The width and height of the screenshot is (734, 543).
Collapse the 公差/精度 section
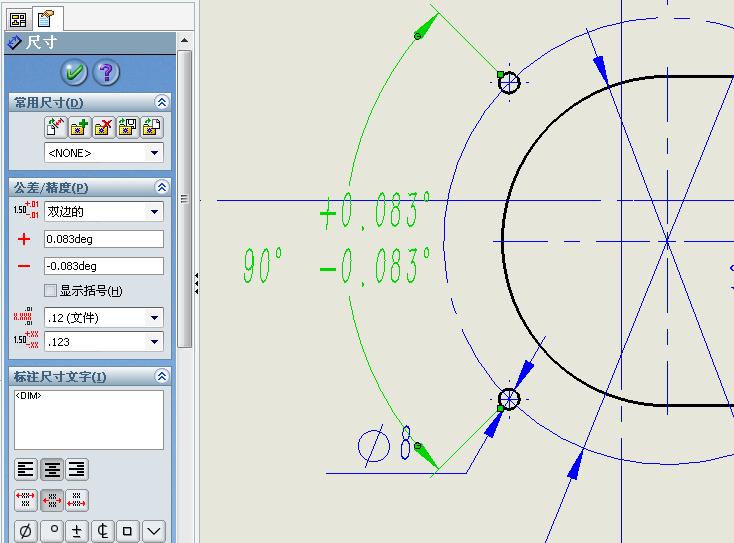click(x=161, y=187)
